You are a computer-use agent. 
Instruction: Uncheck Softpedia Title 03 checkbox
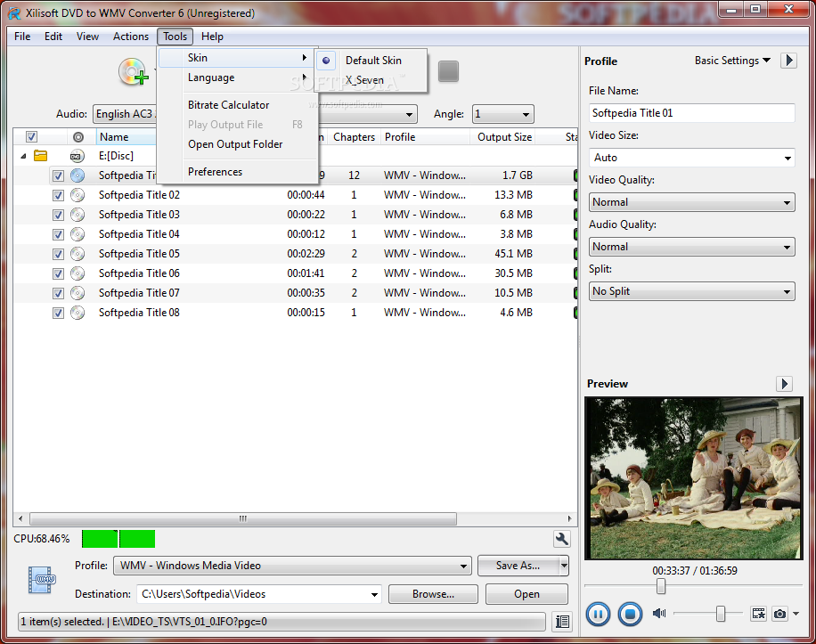click(58, 215)
